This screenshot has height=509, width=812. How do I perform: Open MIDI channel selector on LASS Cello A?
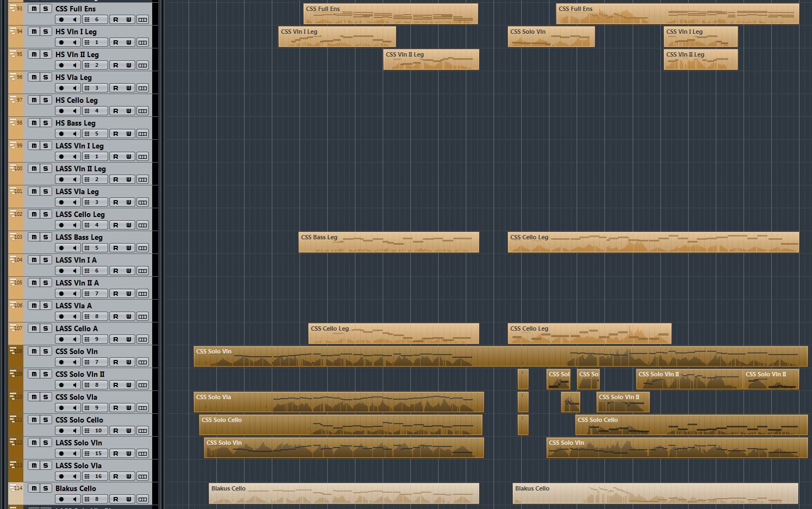[95, 339]
